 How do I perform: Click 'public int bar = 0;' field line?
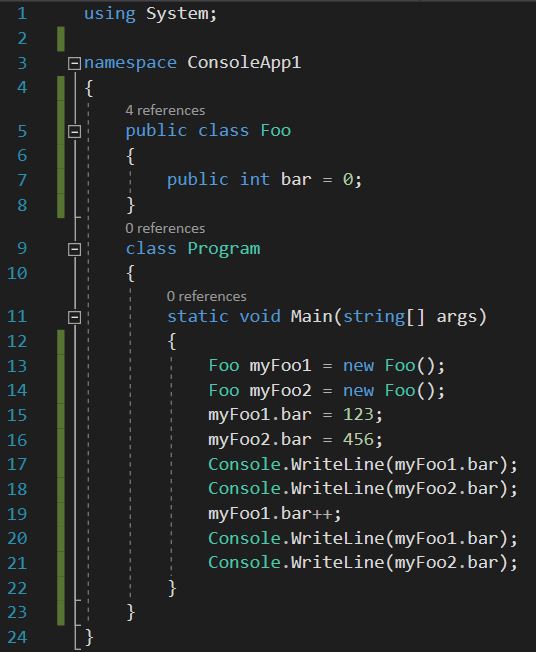pos(265,180)
